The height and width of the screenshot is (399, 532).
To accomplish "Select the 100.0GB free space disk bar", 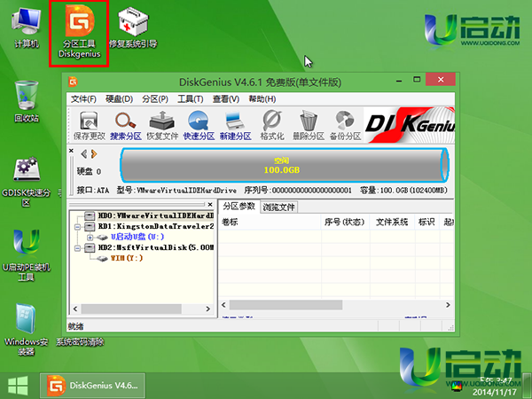I will click(x=285, y=165).
